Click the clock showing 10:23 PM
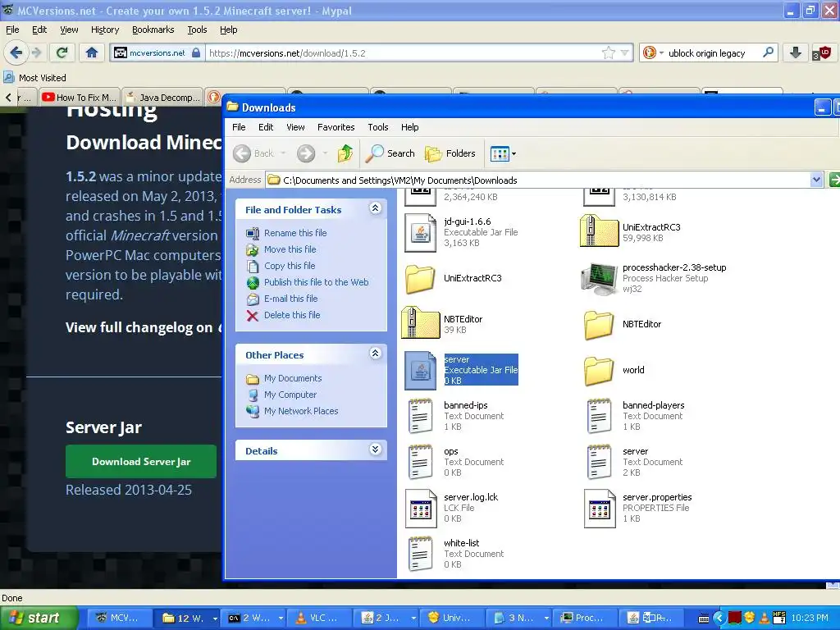 coord(810,618)
